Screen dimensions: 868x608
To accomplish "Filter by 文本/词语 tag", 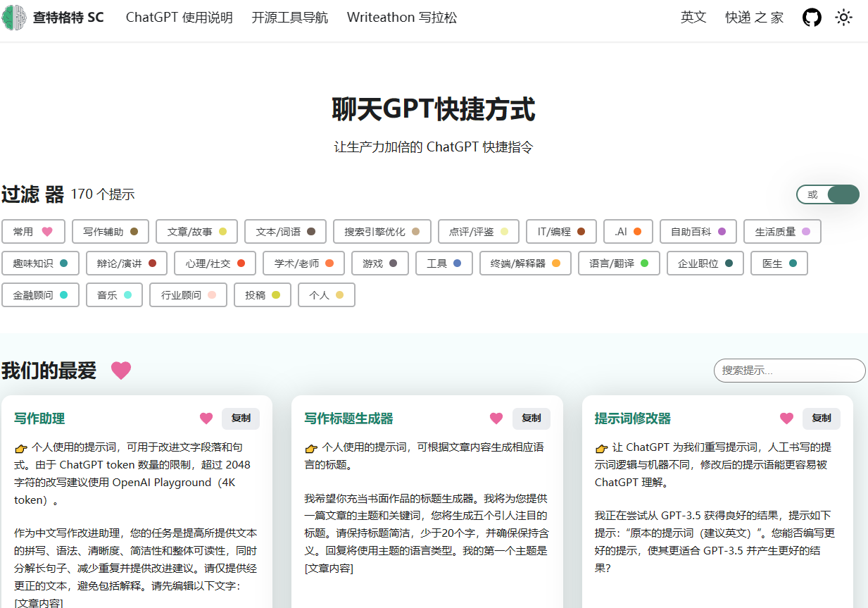I will click(285, 231).
